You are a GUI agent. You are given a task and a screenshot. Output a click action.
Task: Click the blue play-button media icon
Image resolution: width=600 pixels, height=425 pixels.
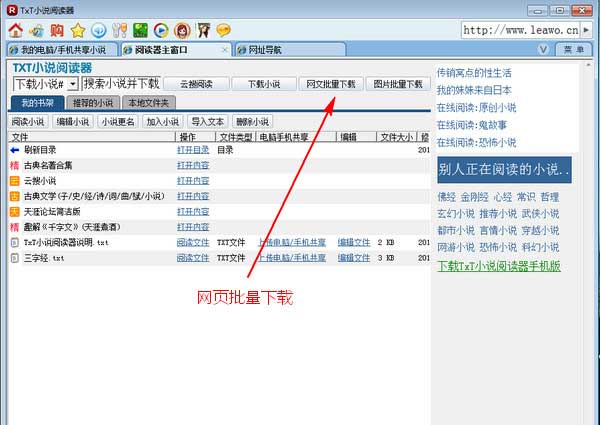pyautogui.click(x=161, y=30)
